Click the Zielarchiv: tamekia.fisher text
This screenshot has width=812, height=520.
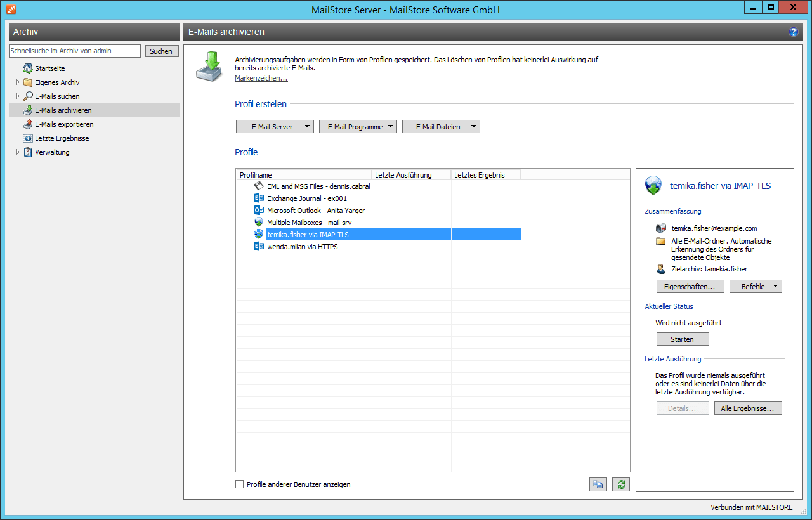click(709, 269)
